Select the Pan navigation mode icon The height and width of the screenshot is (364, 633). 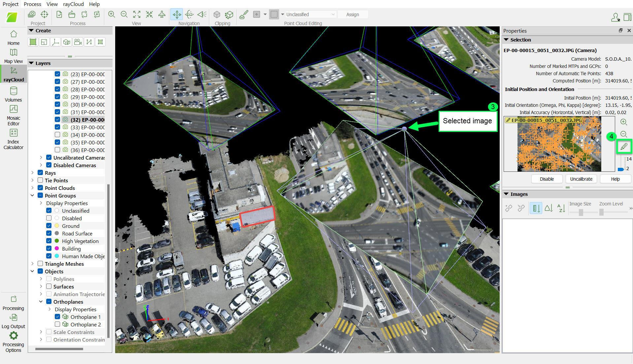click(177, 15)
